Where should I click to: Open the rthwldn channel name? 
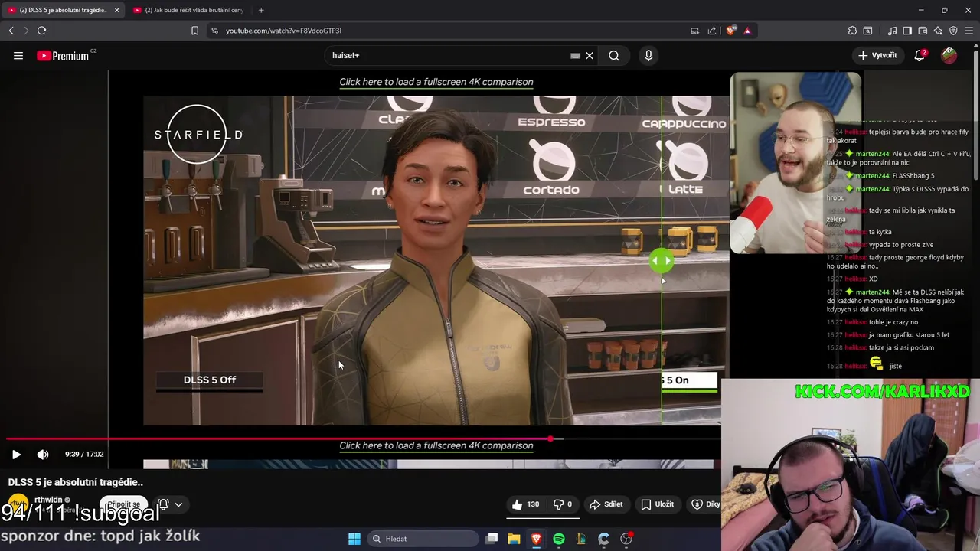(48, 500)
